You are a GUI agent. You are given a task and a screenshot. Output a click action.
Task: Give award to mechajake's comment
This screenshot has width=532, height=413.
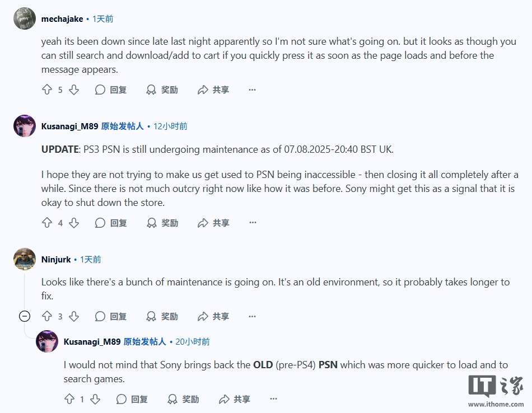click(x=162, y=90)
